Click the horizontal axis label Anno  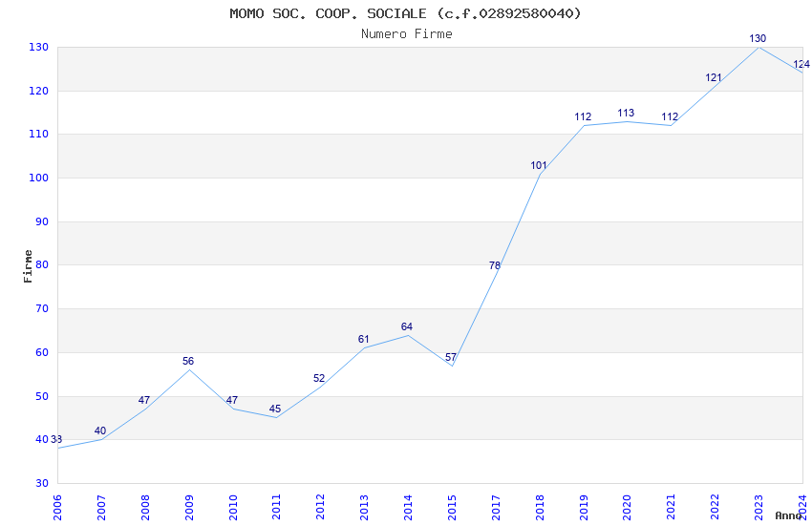coord(788,515)
